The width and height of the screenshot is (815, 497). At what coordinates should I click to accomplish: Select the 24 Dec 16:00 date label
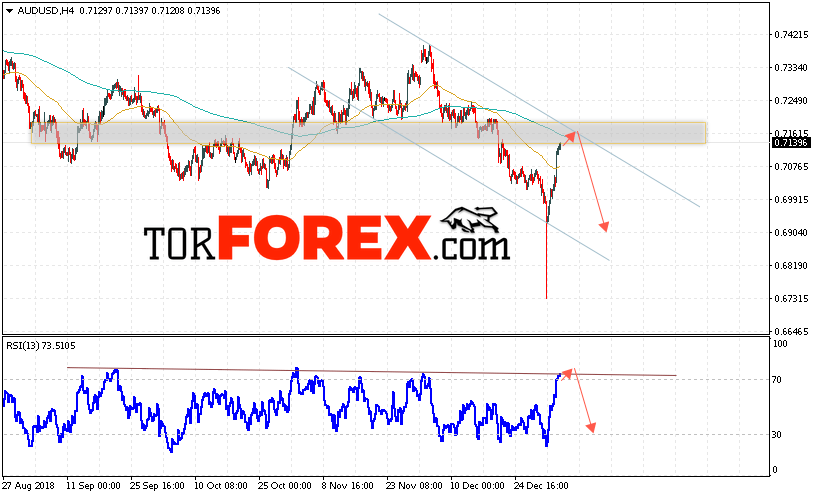coord(541,486)
